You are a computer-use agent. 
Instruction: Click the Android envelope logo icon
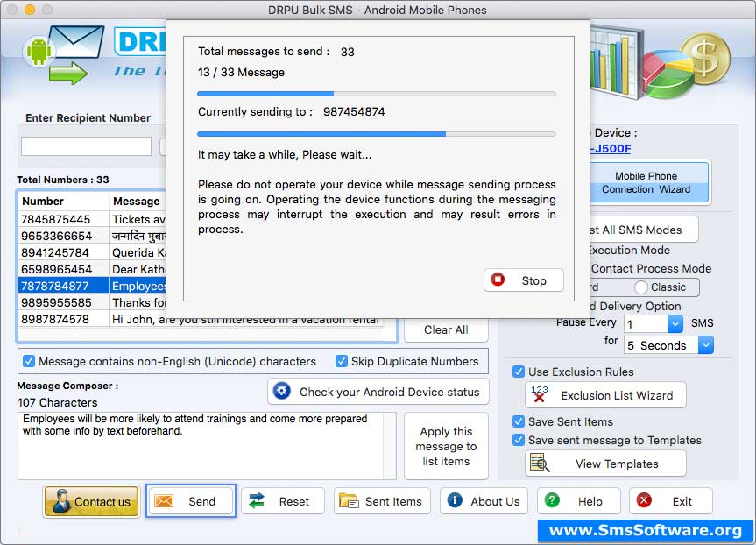click(64, 54)
